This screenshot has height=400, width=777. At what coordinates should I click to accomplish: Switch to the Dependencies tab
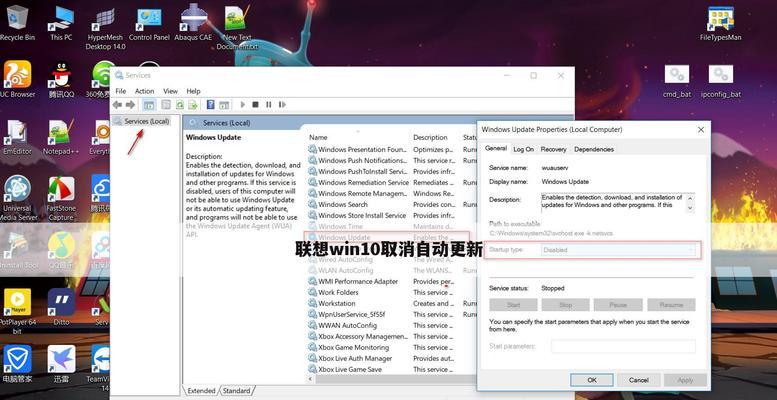tap(594, 149)
